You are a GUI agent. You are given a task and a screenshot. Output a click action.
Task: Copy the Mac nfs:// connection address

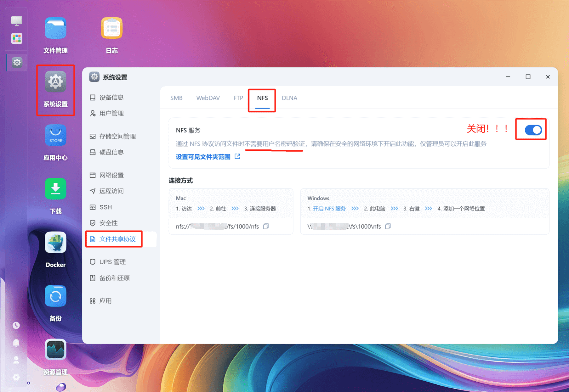pos(266,226)
